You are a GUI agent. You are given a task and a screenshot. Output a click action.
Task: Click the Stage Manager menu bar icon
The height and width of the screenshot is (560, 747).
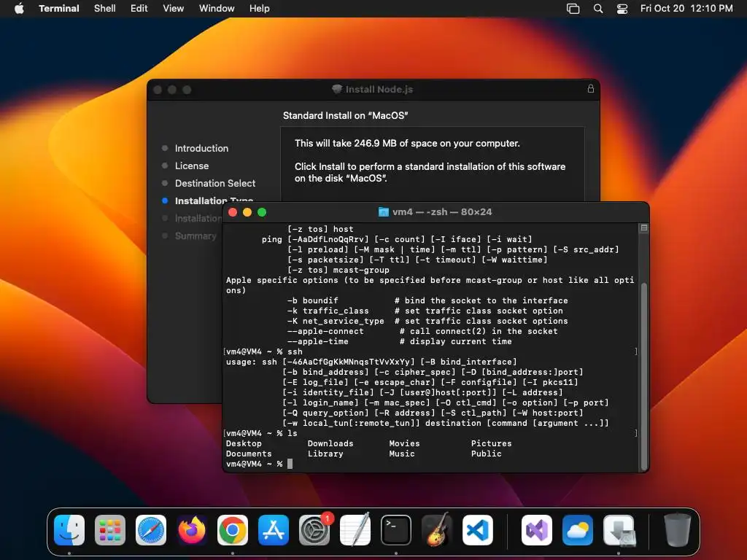573,9
